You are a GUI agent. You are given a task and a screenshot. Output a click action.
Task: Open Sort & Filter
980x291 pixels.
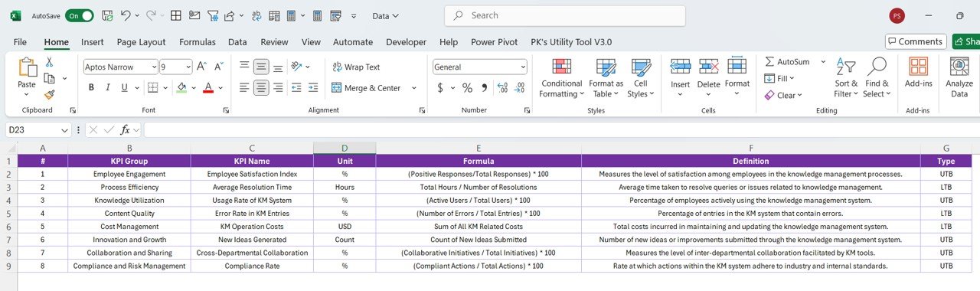846,78
